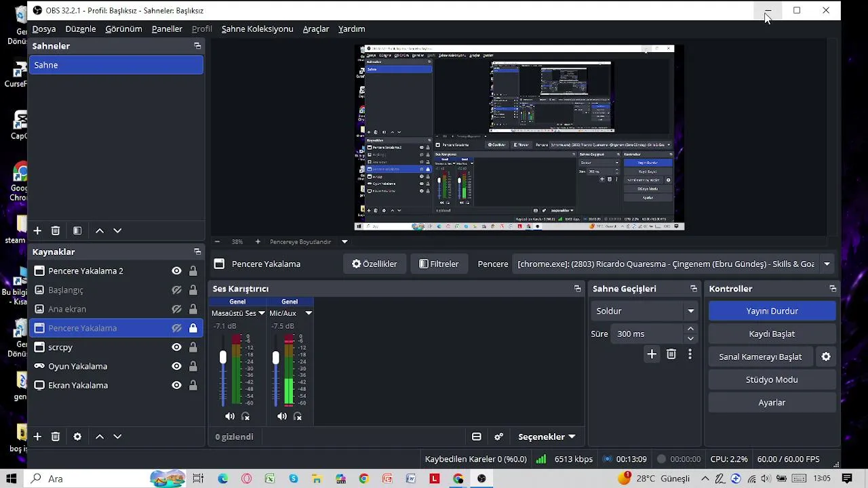Open the Araçlar menu
The image size is (868, 488).
coord(316,29)
